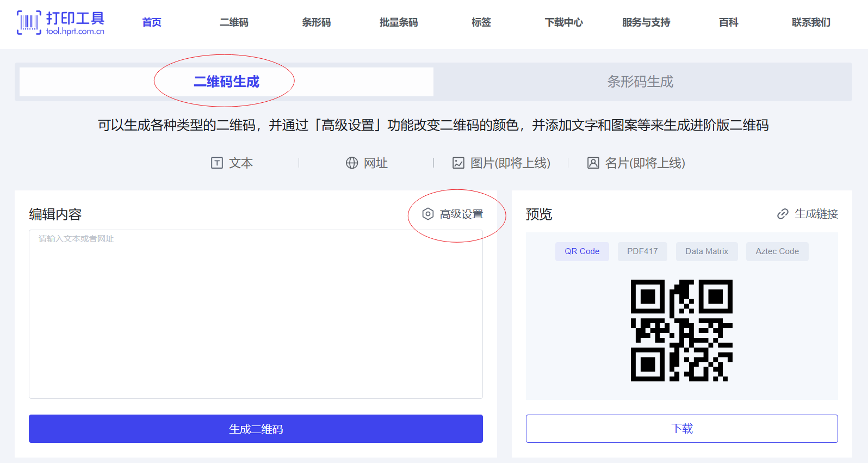Click the 网址 globe icon
The width and height of the screenshot is (868, 463).
click(352, 163)
